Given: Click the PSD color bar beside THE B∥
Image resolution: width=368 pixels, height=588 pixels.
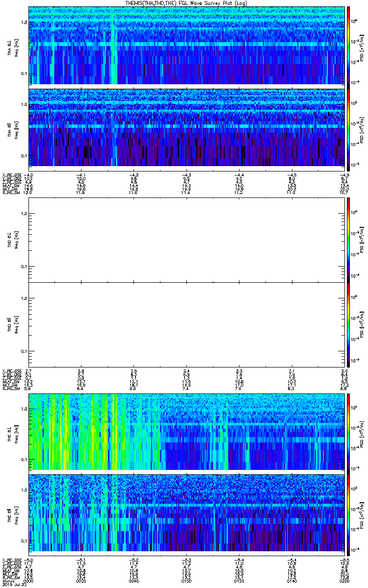Looking at the screenshot, I should pos(348,514).
